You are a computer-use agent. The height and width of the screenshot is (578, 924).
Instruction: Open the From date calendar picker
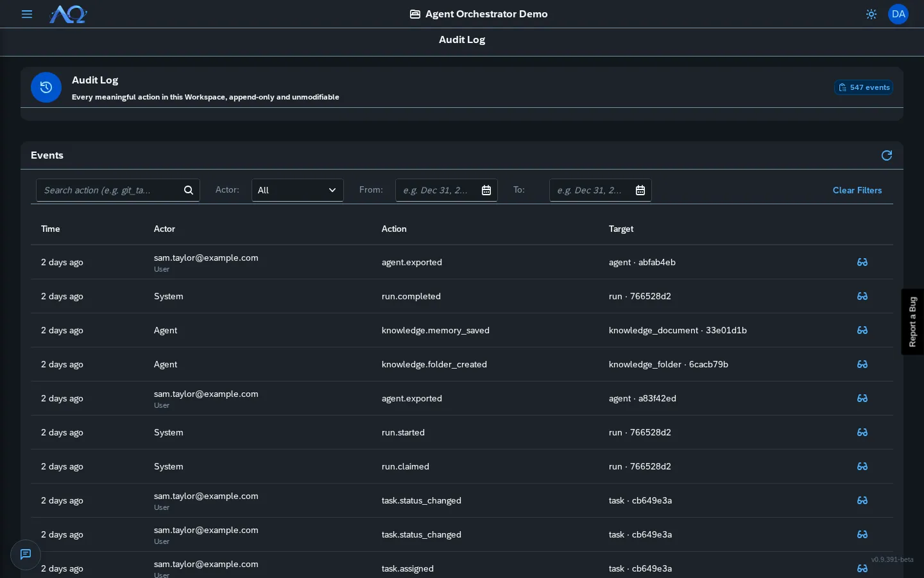click(x=486, y=190)
